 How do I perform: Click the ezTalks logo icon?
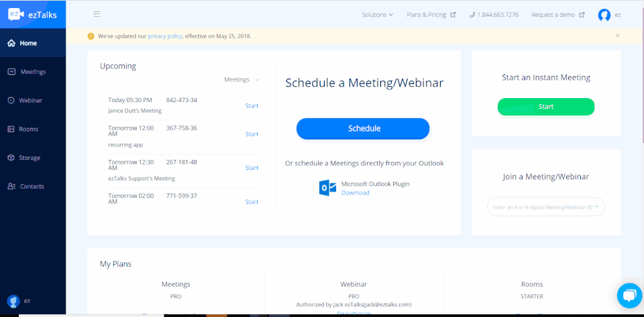[16, 15]
